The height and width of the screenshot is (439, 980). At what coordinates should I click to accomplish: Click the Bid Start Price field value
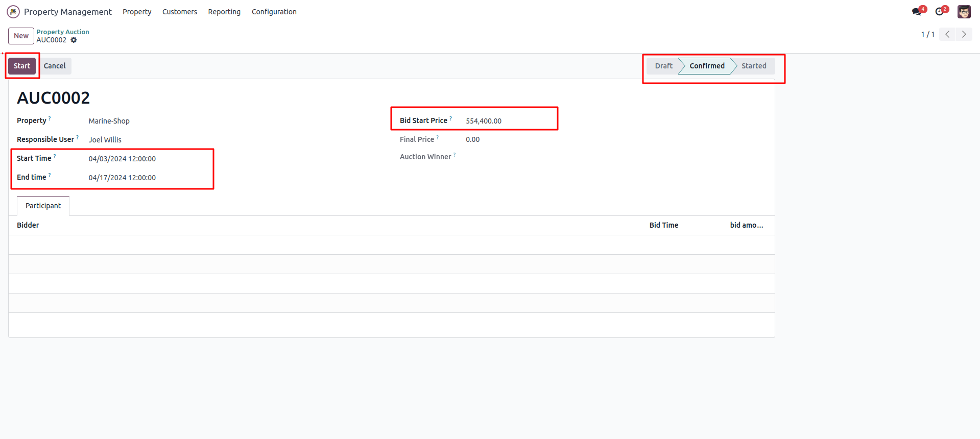484,121
